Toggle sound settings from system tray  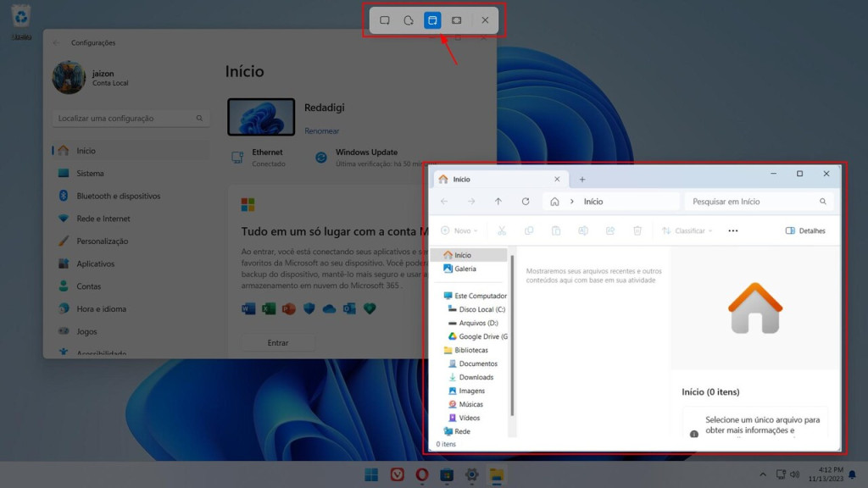(797, 475)
